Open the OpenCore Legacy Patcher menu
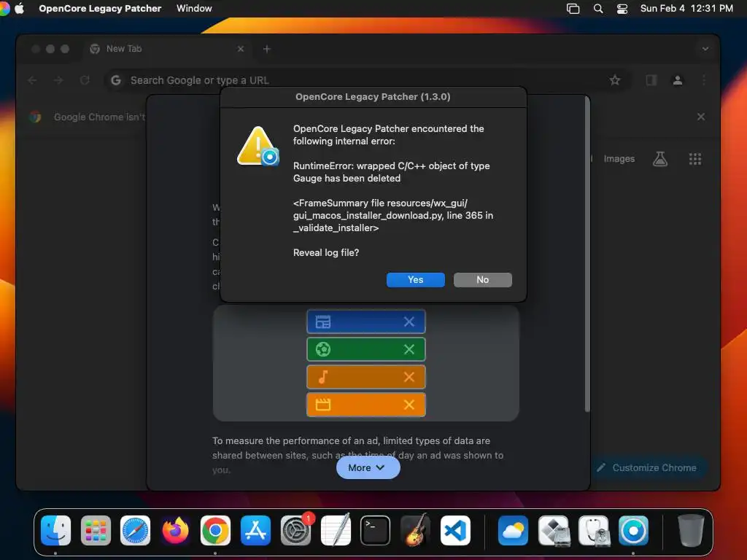The width and height of the screenshot is (747, 560). pyautogui.click(x=100, y=8)
